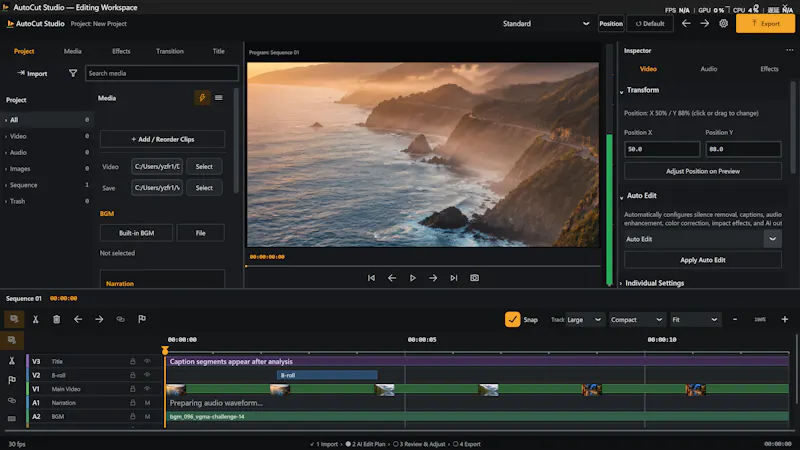The height and width of the screenshot is (450, 800).
Task: Select the scissors cut tool in timeline toolbar
Action: coord(36,319)
